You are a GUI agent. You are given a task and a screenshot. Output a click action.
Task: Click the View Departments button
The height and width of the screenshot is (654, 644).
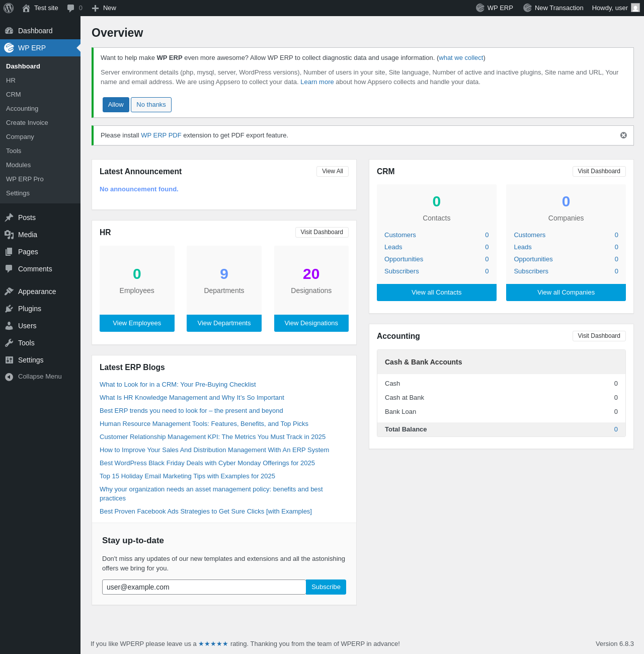[x=224, y=323]
